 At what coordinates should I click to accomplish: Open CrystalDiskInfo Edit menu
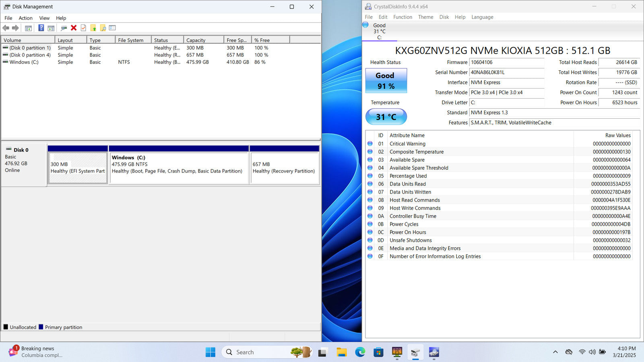pos(383,17)
